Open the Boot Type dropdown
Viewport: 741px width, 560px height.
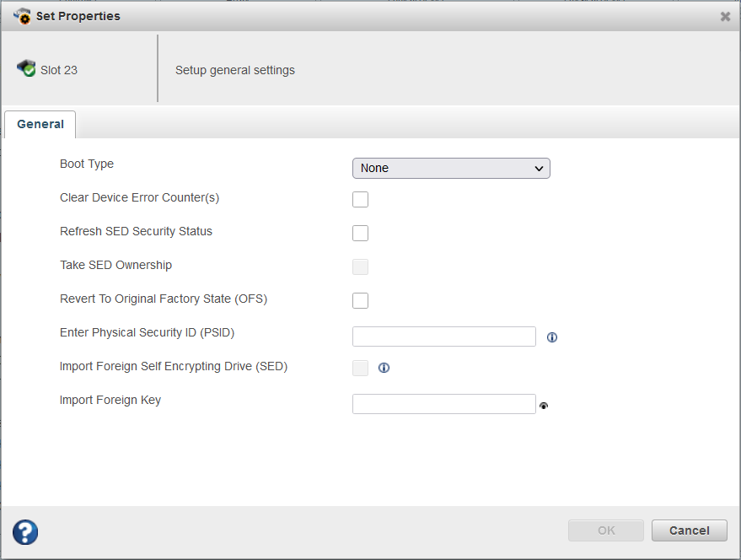point(451,168)
